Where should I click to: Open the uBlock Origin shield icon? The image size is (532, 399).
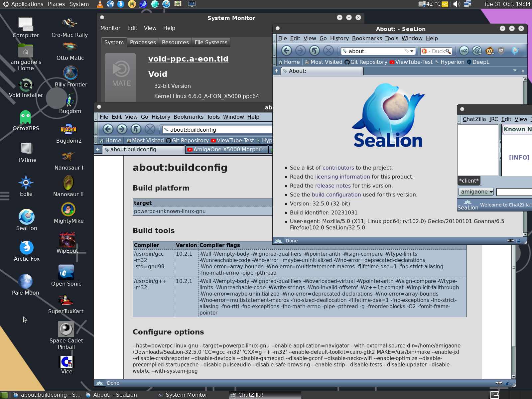[501, 51]
